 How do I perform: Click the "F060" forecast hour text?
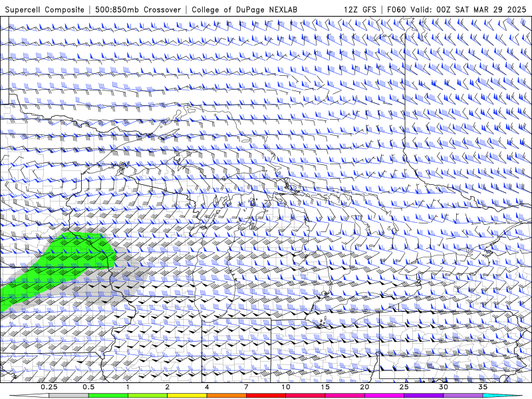click(396, 10)
